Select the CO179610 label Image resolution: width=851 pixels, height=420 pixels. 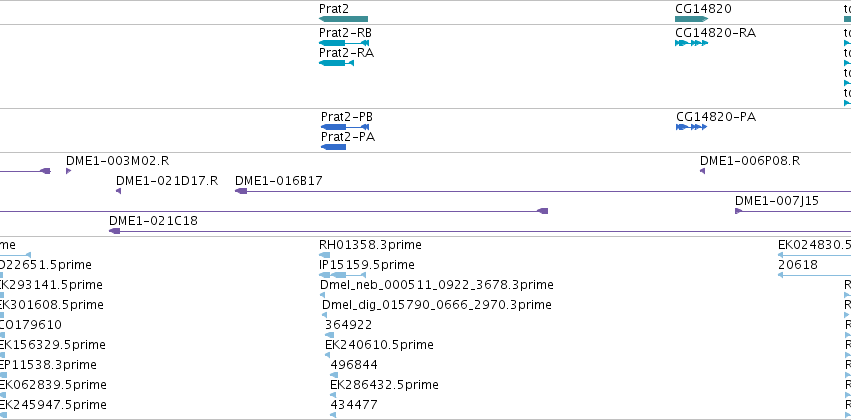click(31, 325)
